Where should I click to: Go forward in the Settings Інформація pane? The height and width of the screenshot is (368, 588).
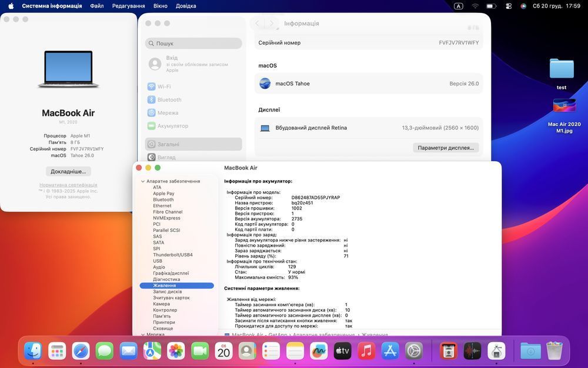coord(271,24)
